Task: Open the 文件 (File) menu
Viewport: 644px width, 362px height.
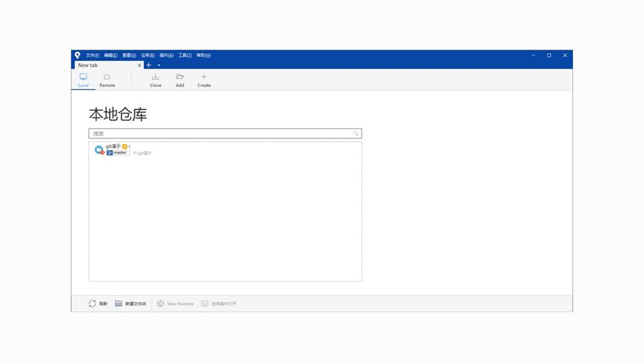Action: pos(92,55)
